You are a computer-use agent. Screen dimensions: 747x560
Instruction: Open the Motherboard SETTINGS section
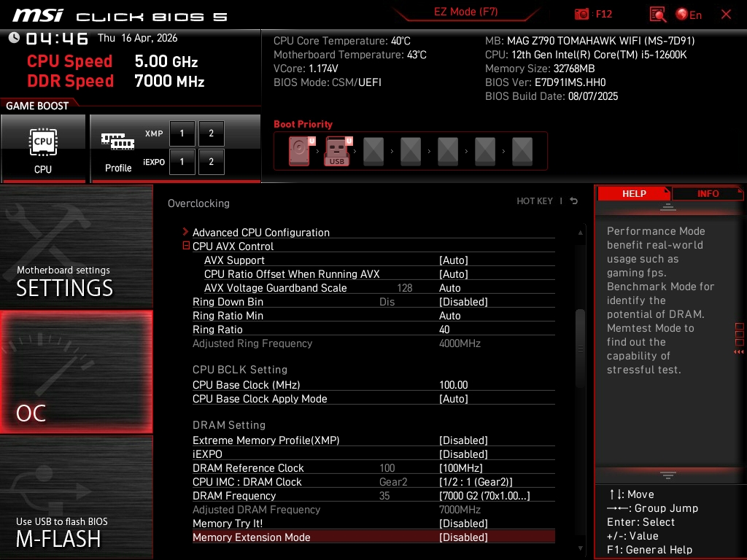click(76, 247)
